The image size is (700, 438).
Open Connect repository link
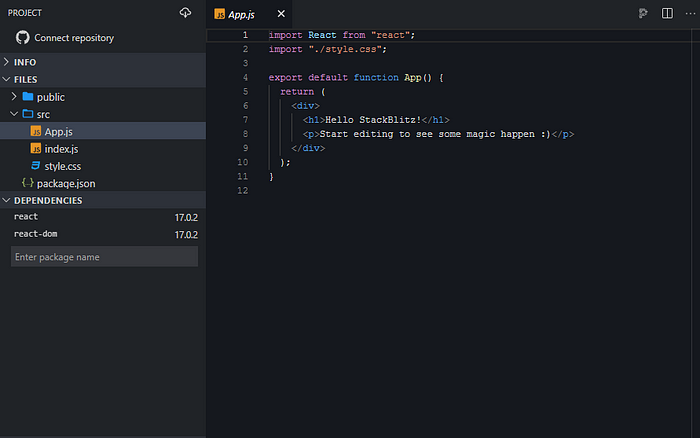(x=74, y=38)
